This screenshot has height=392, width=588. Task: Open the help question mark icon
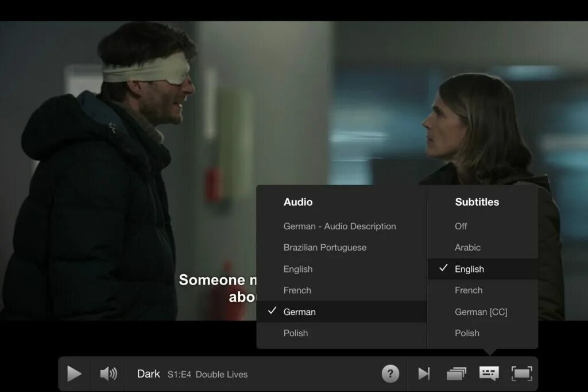click(x=390, y=374)
